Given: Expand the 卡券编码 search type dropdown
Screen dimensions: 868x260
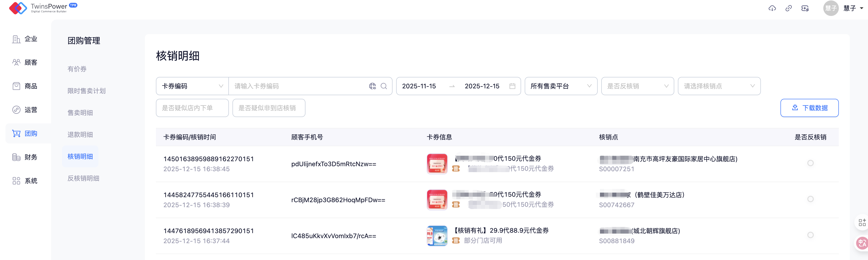Looking at the screenshot, I should coord(192,86).
